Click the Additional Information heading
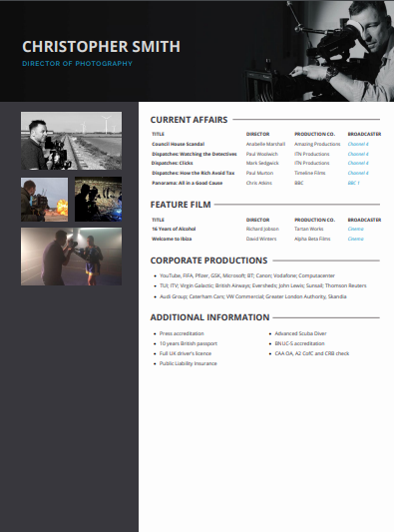The image size is (394, 532). click(x=209, y=317)
